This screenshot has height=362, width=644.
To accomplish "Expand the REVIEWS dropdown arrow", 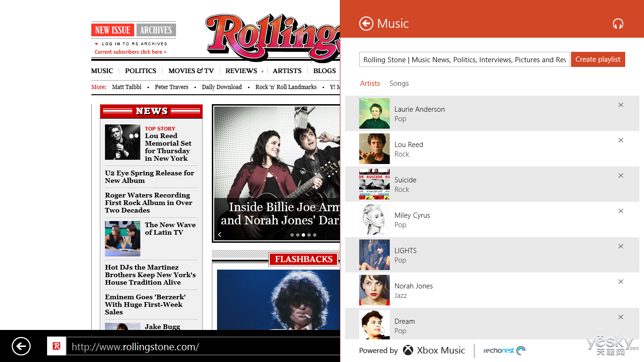I will (262, 71).
